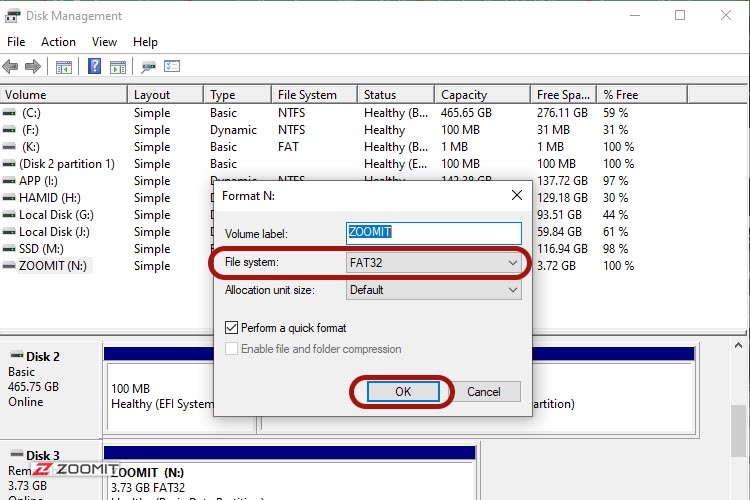This screenshot has height=500, width=750.
Task: Click the Show/Hide Console Tree icon
Action: click(64, 67)
